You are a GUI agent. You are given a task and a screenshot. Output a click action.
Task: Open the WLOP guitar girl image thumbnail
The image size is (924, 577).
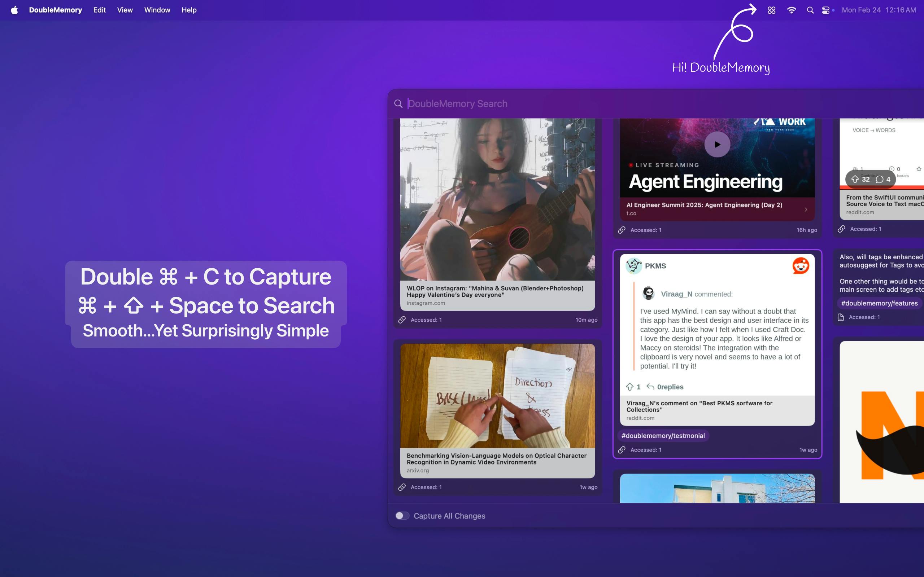click(x=497, y=199)
